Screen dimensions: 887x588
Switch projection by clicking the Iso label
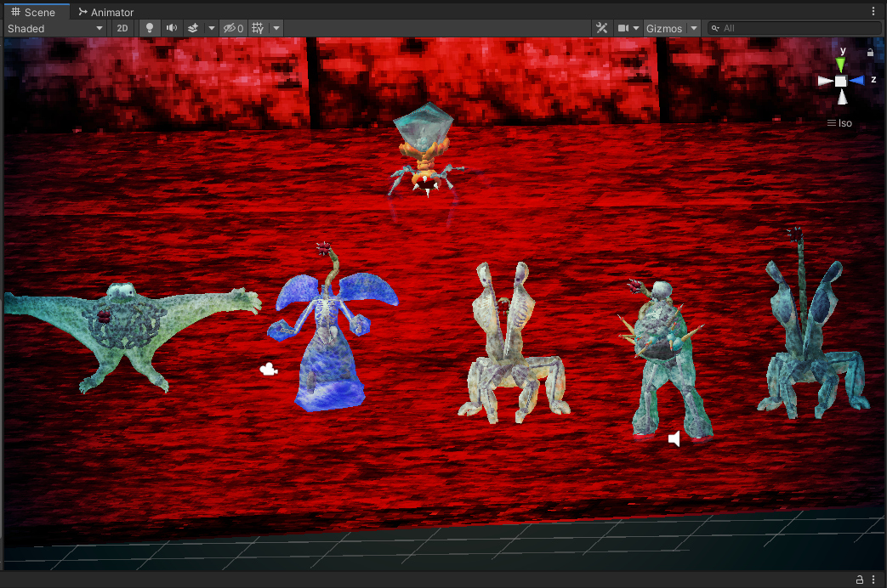[840, 123]
